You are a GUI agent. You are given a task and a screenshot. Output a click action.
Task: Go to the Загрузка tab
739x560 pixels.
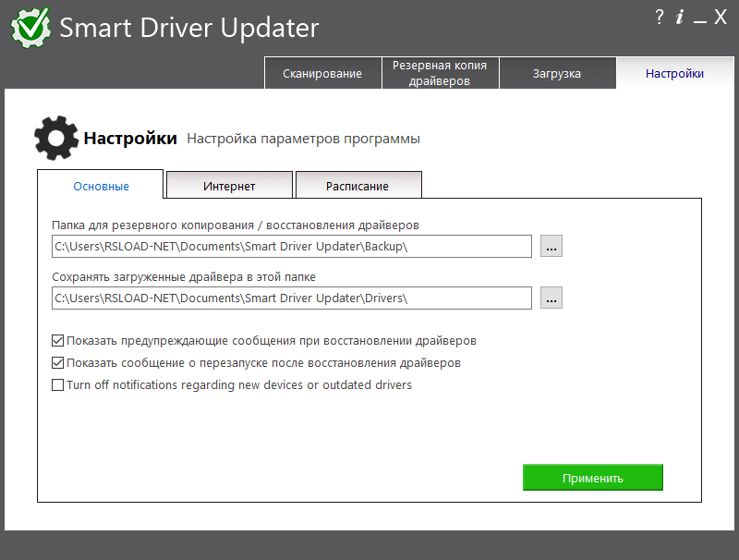(557, 73)
